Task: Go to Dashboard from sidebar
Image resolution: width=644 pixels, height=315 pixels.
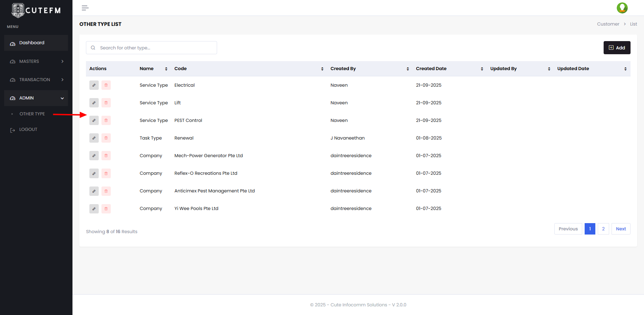Action: tap(32, 43)
